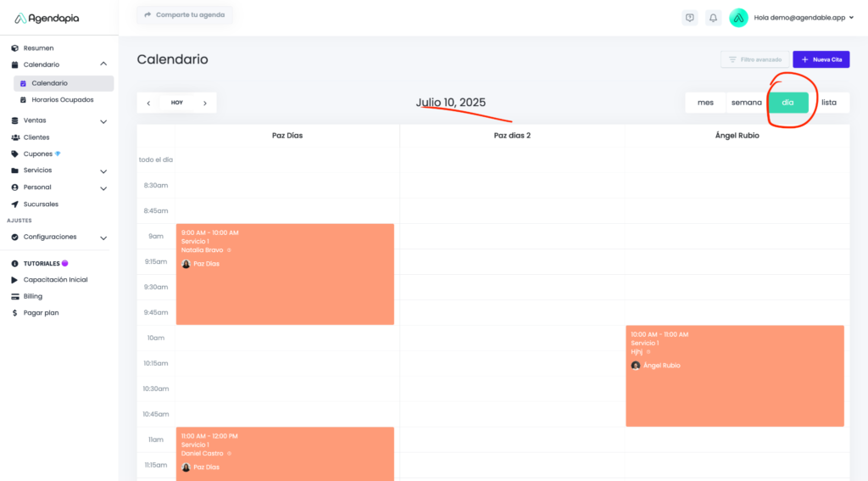Switch calendar to lista view

(829, 103)
